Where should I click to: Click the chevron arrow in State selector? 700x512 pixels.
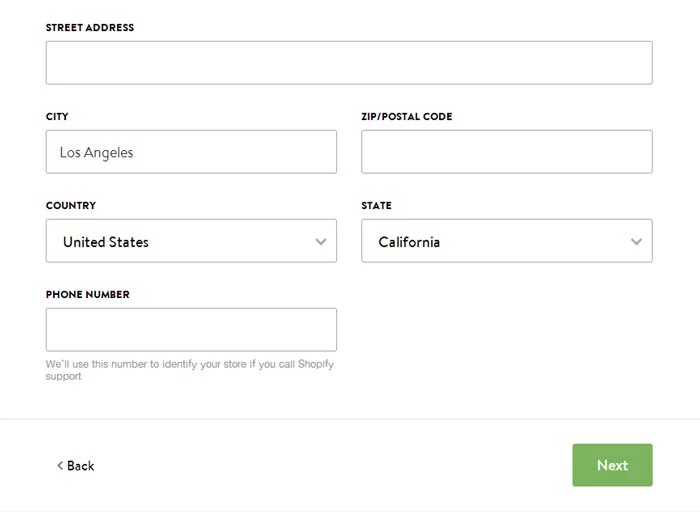point(636,241)
